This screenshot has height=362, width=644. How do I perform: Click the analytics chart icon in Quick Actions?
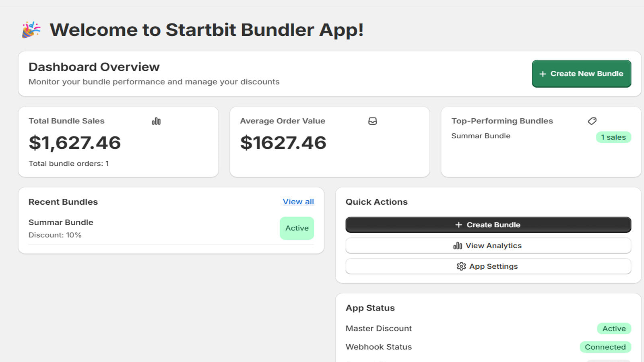pos(458,246)
